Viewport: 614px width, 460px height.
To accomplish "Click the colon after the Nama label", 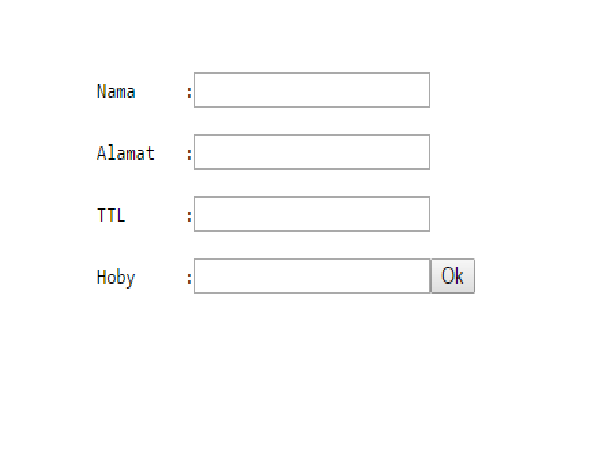I will (x=189, y=93).
